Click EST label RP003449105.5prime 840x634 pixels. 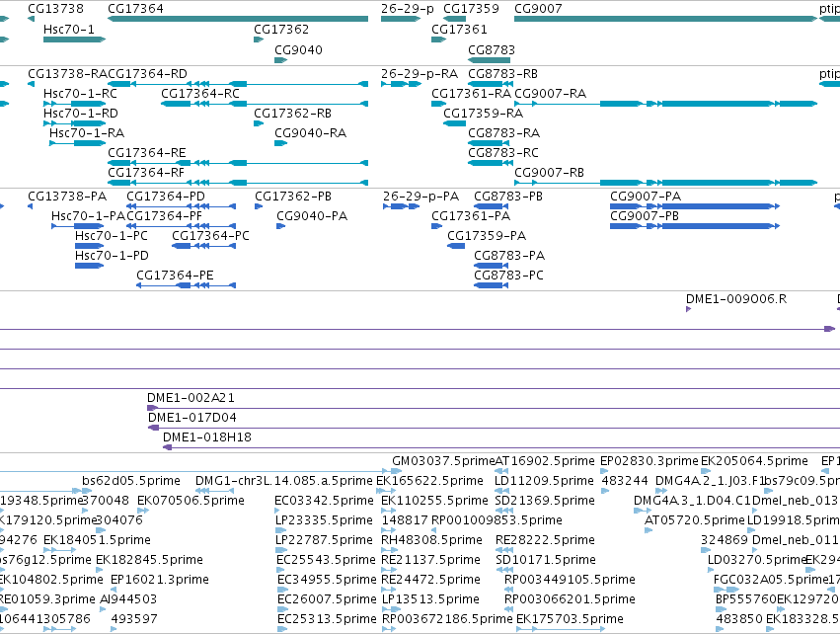[x=570, y=580]
